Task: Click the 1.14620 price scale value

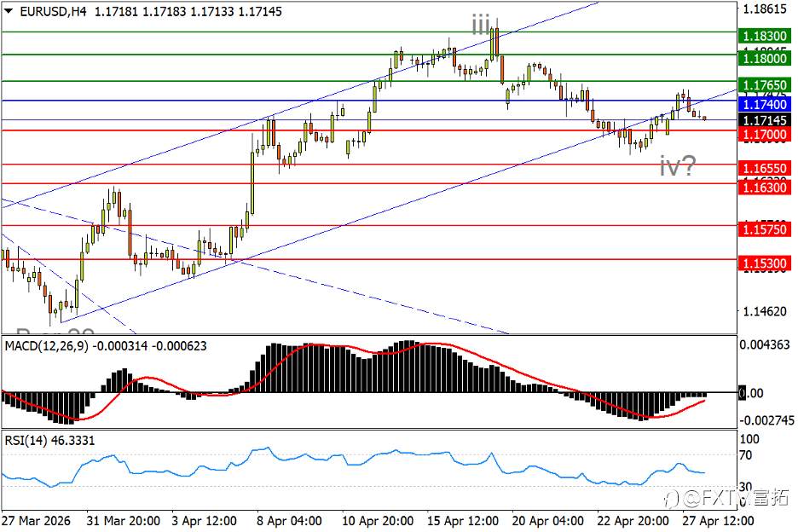Action: (765, 311)
